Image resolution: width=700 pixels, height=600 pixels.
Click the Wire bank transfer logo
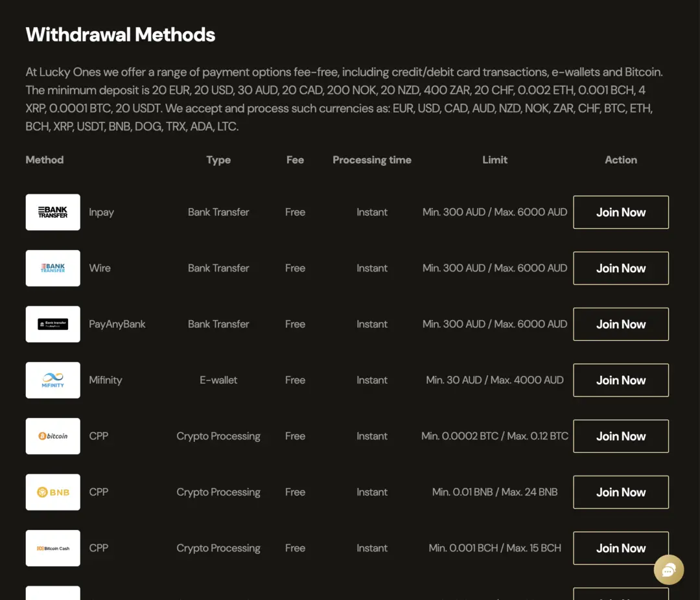[52, 268]
